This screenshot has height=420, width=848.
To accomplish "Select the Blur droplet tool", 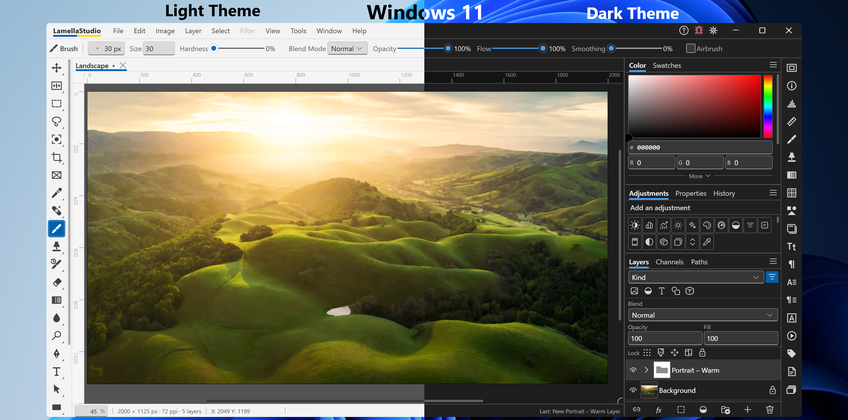I will pyautogui.click(x=56, y=318).
